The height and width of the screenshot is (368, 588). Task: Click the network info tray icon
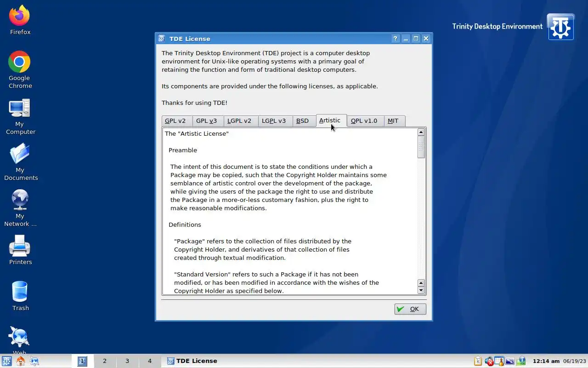[x=521, y=361]
